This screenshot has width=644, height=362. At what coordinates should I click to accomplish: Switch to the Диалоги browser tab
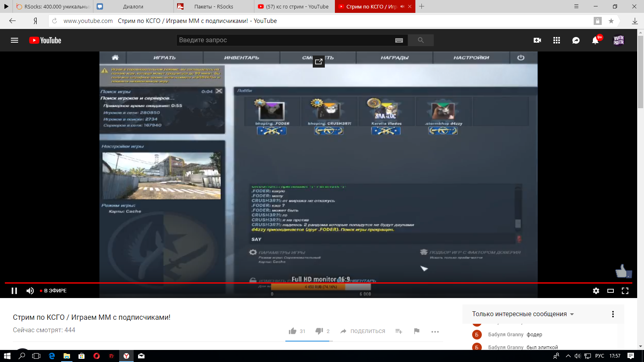(133, 6)
